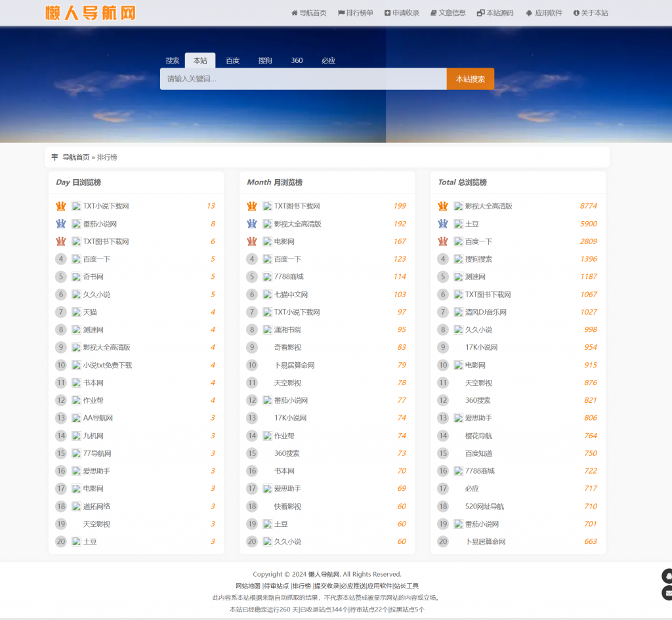The width and height of the screenshot is (672, 620).
Task: Focus the 请输入关键词 search box
Action: click(x=303, y=79)
